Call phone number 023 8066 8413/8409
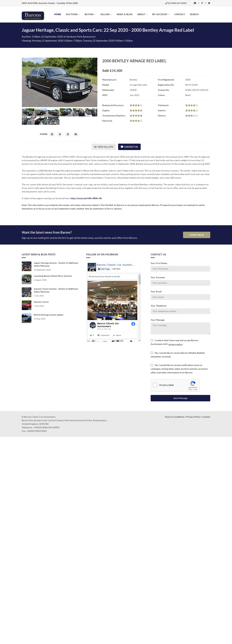The height and width of the screenshot is (644, 232). point(176,3)
